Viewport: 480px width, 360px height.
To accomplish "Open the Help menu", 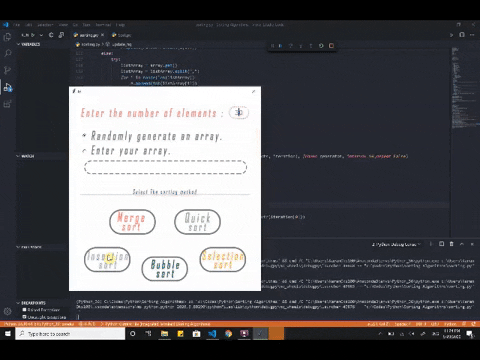I will (120, 25).
